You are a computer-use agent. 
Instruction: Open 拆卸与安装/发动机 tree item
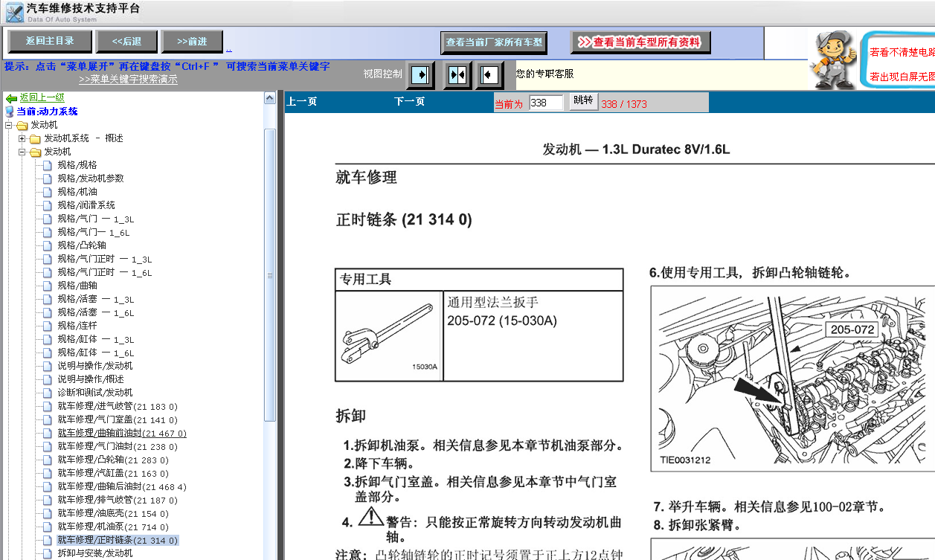tap(95, 553)
